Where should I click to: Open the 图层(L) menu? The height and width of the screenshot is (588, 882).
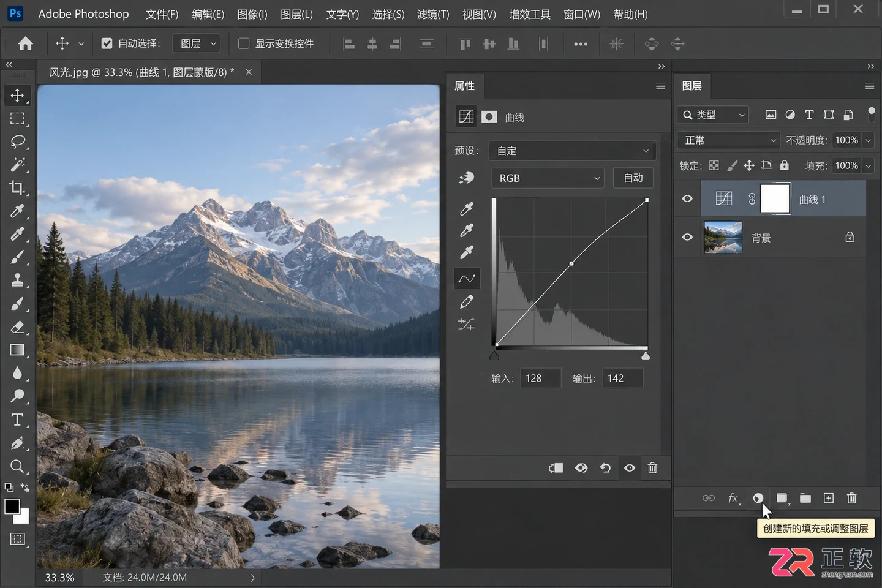[x=296, y=14]
